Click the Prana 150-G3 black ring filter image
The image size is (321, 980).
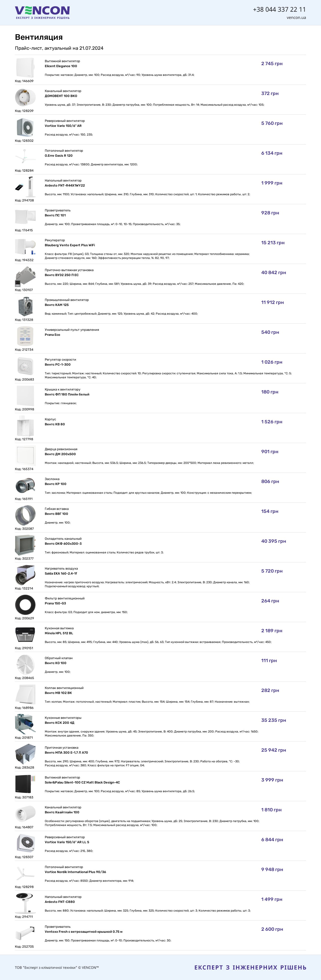point(25,605)
